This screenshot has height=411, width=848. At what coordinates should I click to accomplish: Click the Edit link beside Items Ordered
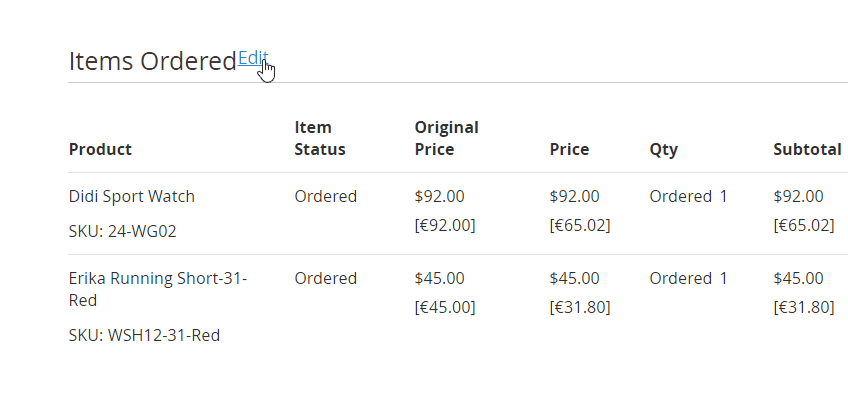click(x=253, y=58)
